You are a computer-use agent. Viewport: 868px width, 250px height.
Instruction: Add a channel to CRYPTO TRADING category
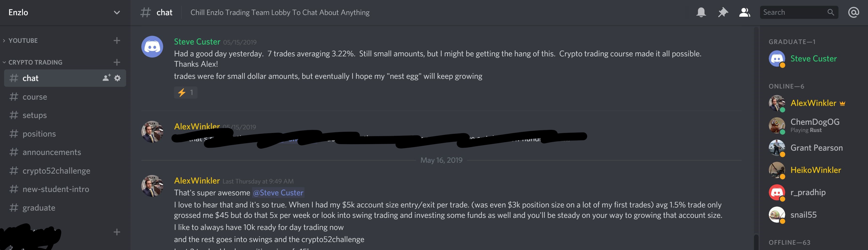click(117, 62)
